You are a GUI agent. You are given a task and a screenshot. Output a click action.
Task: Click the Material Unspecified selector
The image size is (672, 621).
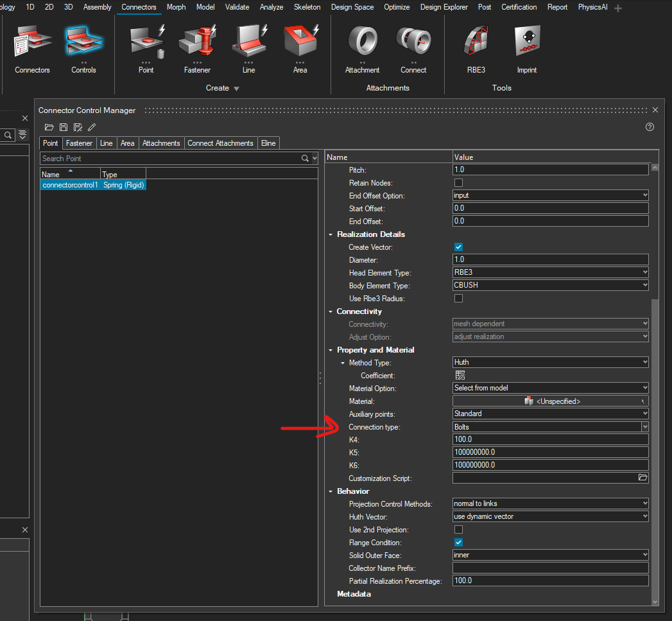[x=550, y=401]
